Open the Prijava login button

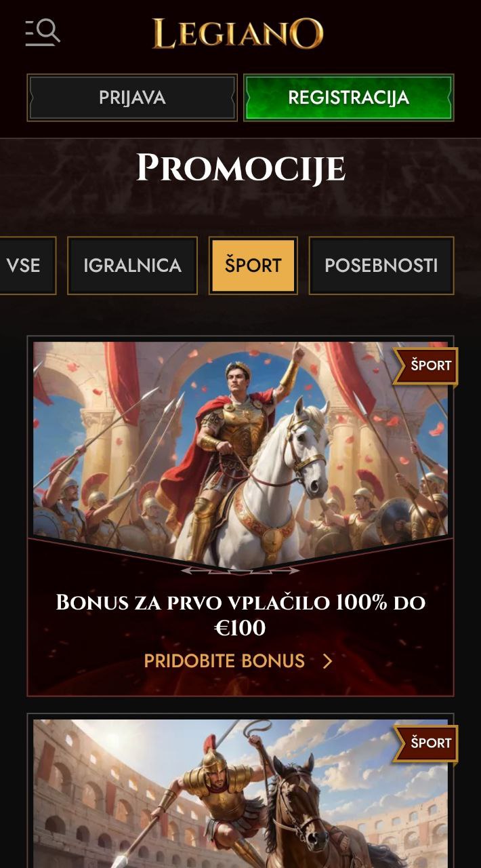(x=132, y=98)
